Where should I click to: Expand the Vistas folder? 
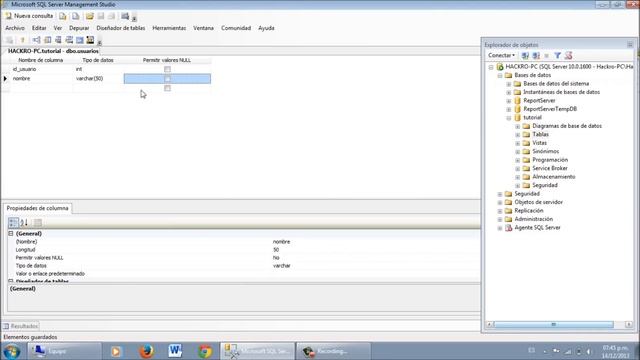518,143
